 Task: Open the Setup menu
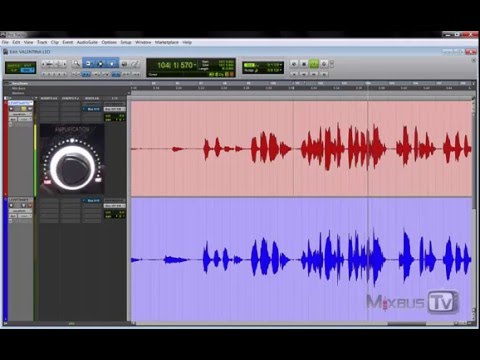[126, 42]
